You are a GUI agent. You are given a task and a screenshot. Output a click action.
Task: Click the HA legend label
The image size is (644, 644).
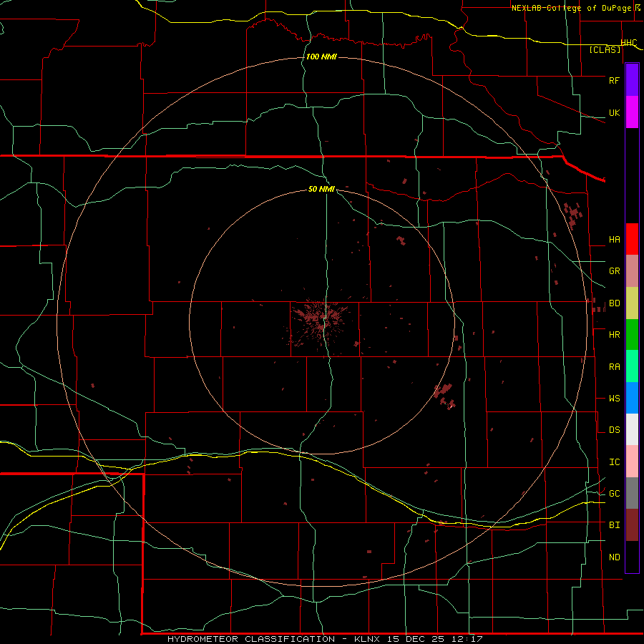tap(614, 240)
